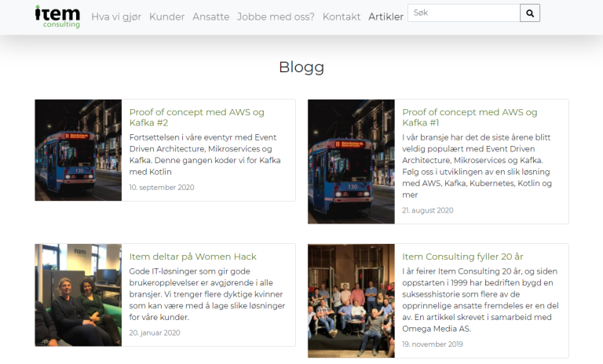Focus the Søk search input field
This screenshot has height=364, width=603.
click(x=464, y=13)
